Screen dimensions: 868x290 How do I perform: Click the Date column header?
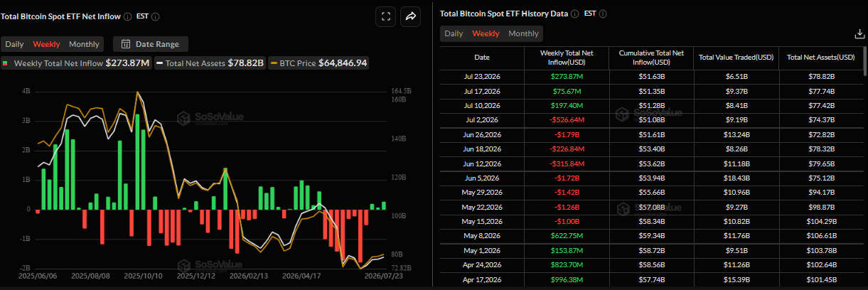coord(482,57)
